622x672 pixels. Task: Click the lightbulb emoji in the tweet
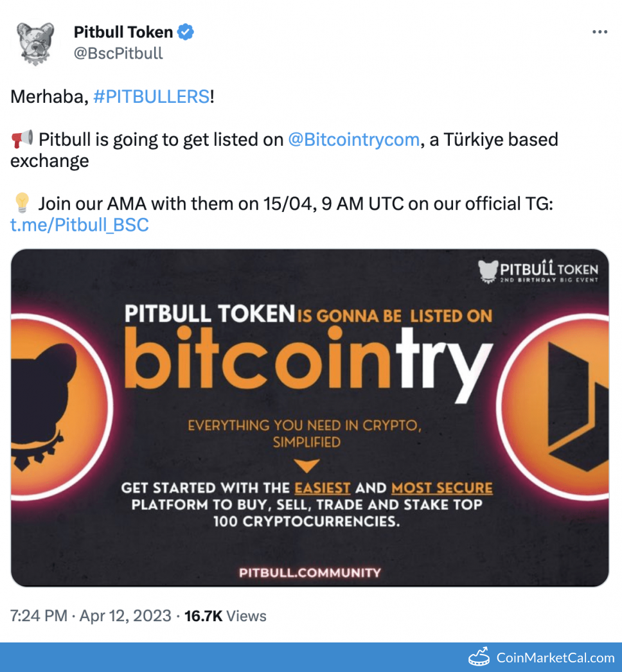coord(22,204)
